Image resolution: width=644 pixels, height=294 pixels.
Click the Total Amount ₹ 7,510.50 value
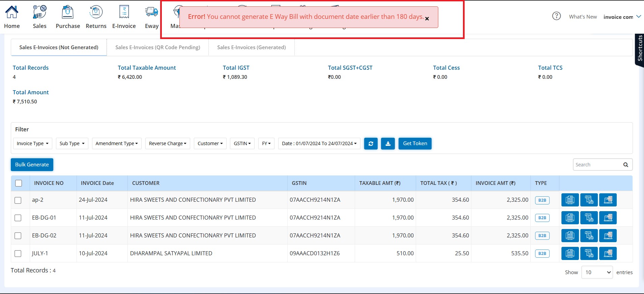tap(25, 102)
